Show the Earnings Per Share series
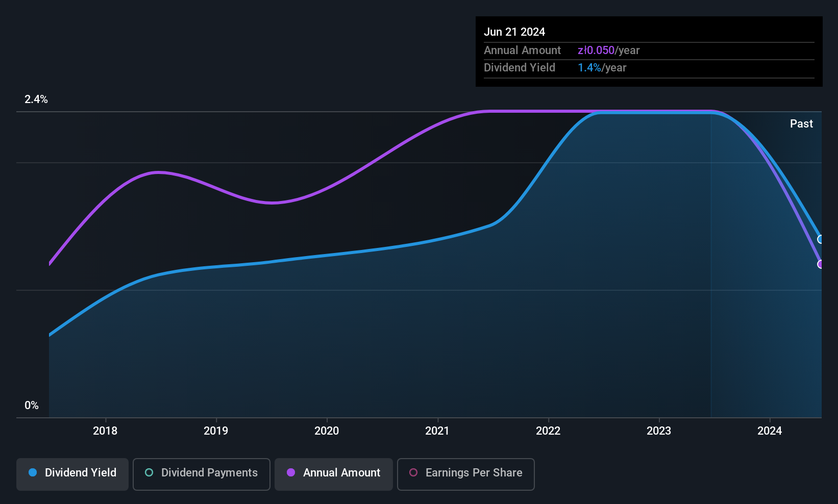 tap(466, 474)
